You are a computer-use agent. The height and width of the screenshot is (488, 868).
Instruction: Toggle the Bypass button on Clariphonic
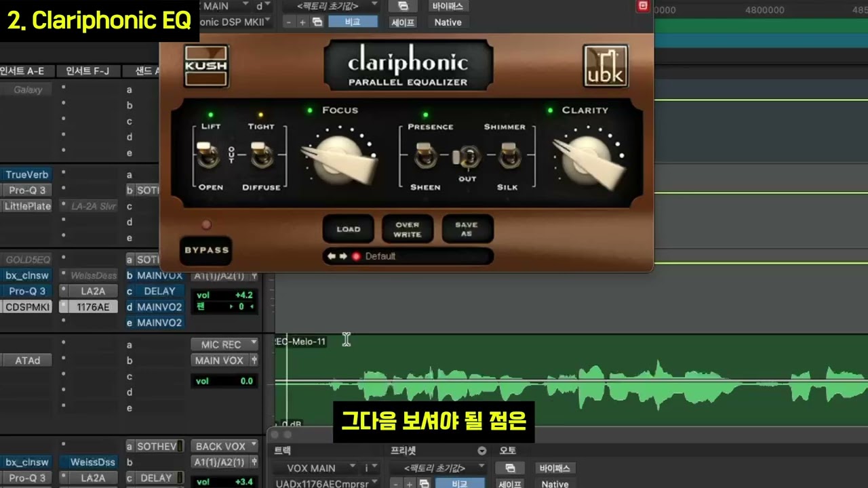206,250
